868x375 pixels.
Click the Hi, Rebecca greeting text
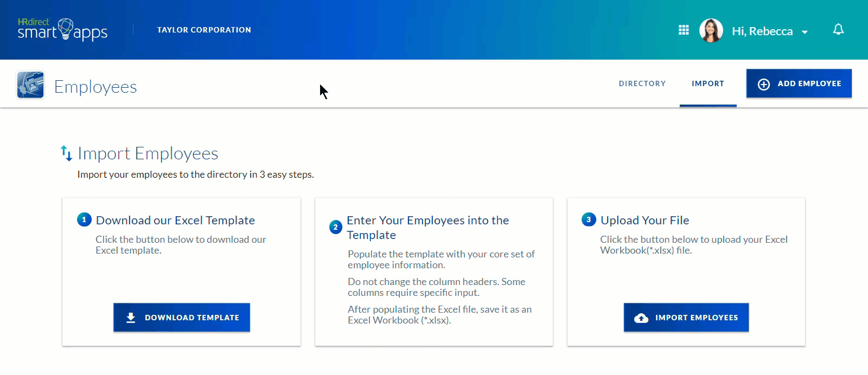pyautogui.click(x=762, y=31)
